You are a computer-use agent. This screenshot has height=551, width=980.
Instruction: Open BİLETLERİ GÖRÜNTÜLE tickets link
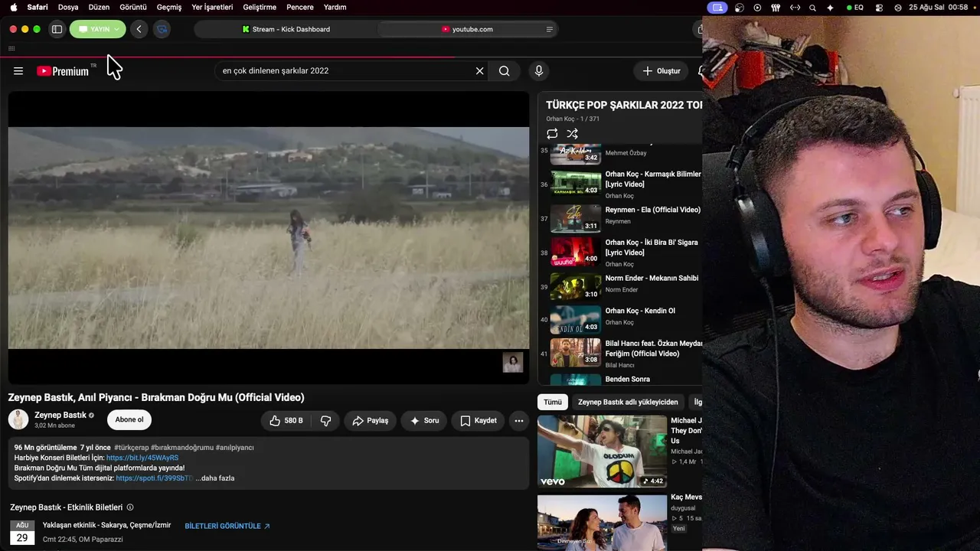click(227, 527)
